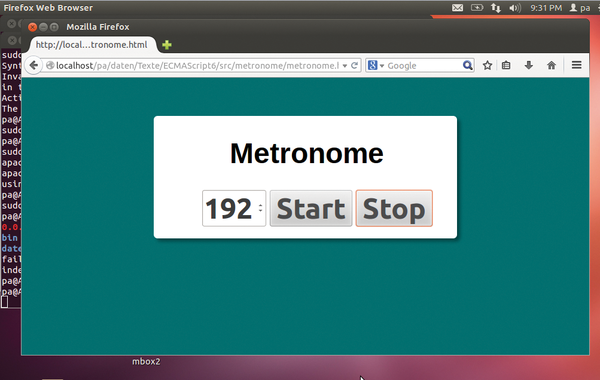Viewport: 600px width, 380px height.
Task: Run search with magnifier icon
Action: tap(468, 65)
